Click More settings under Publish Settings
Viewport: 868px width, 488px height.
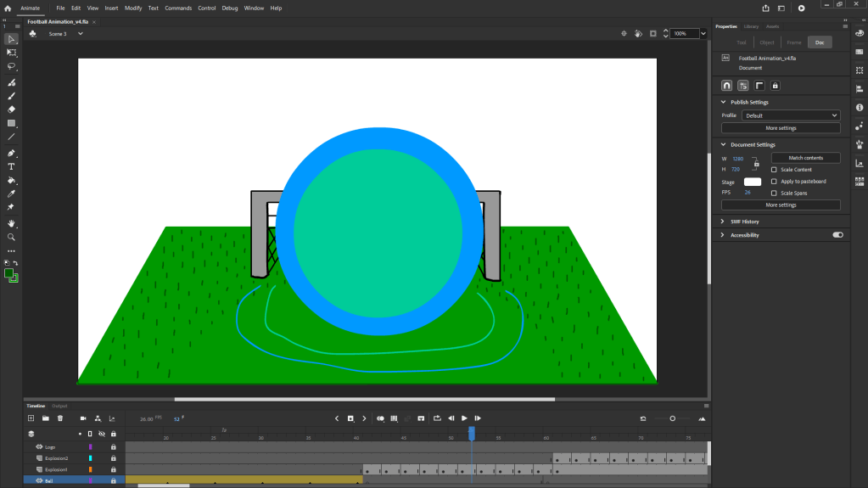click(x=781, y=128)
